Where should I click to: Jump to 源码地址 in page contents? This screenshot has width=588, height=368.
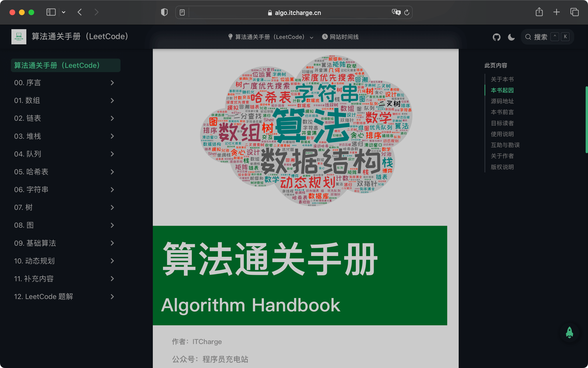502,101
